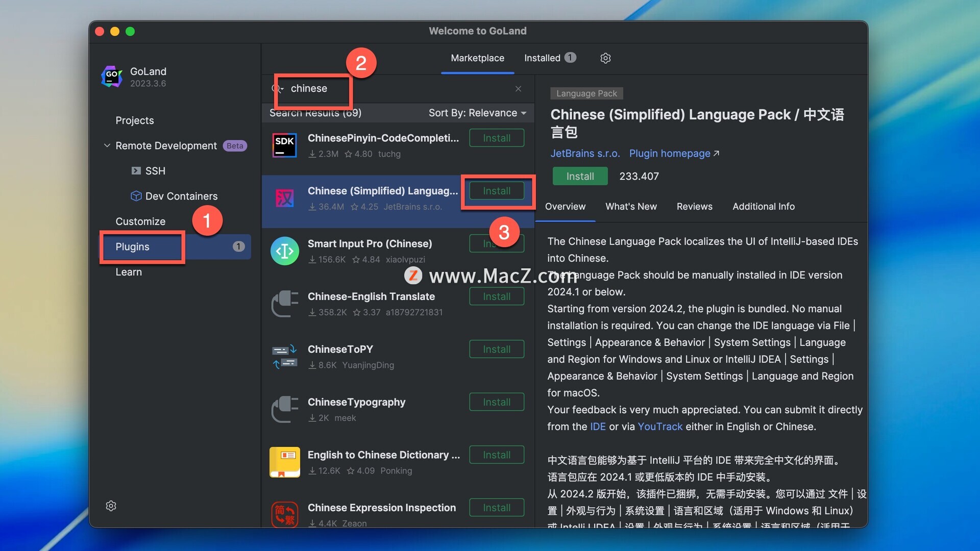
Task: Select the ChineseToPY plugin icon
Action: [x=284, y=357]
